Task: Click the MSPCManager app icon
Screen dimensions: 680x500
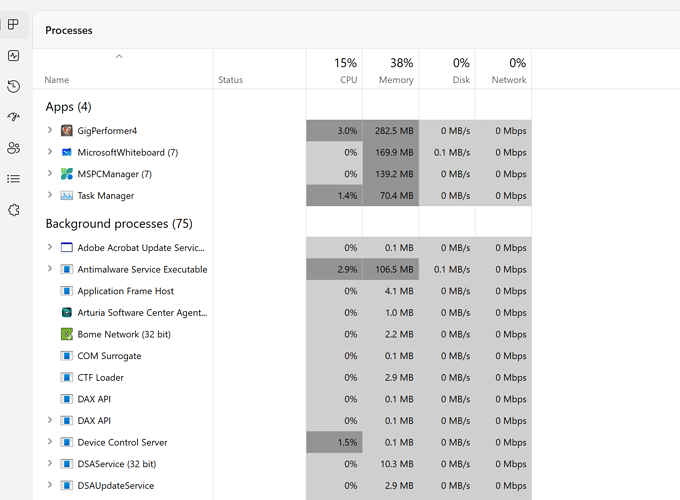Action: (x=66, y=174)
